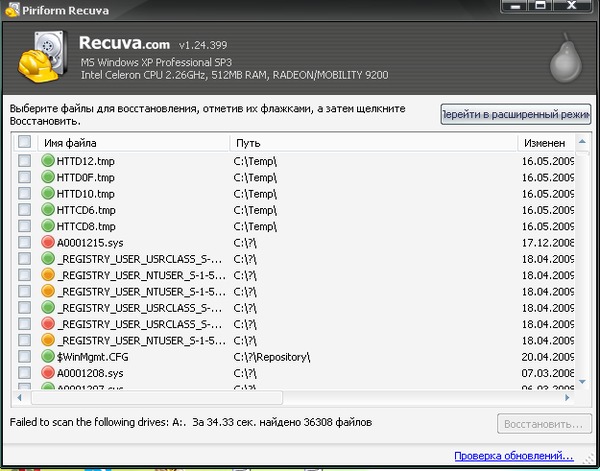
Task: Click green status icon of $WinMgmt.CFG
Action: 48,357
